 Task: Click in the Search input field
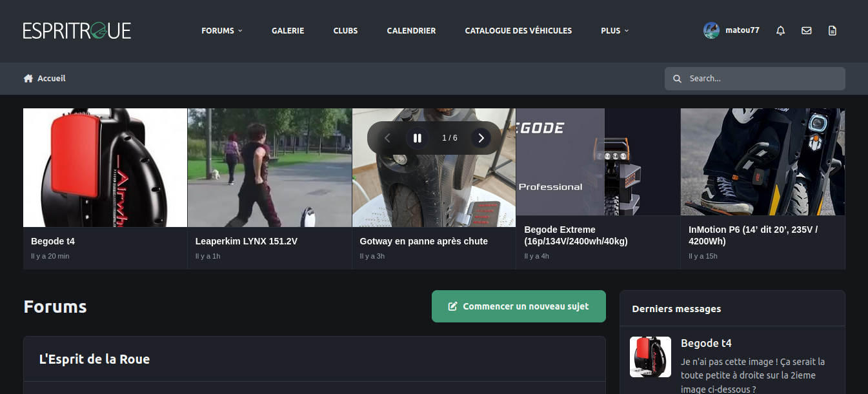pos(762,79)
